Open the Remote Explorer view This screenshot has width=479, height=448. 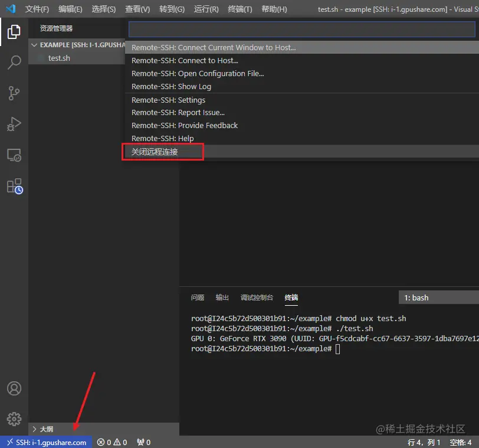click(14, 155)
